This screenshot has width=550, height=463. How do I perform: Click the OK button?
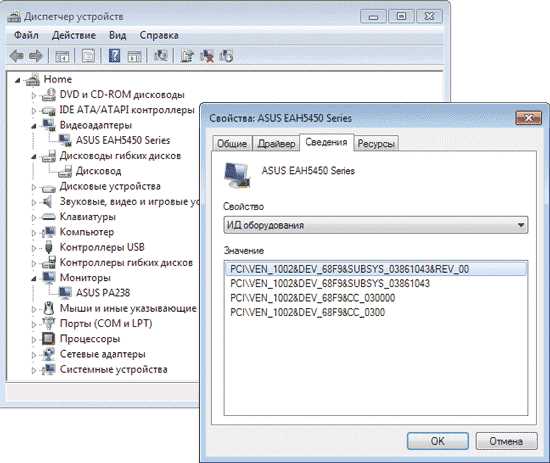point(437,441)
